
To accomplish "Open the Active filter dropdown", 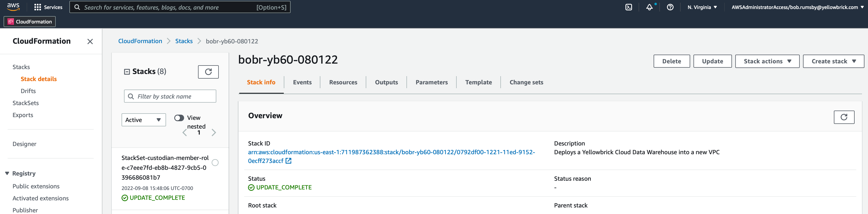I will [x=144, y=120].
